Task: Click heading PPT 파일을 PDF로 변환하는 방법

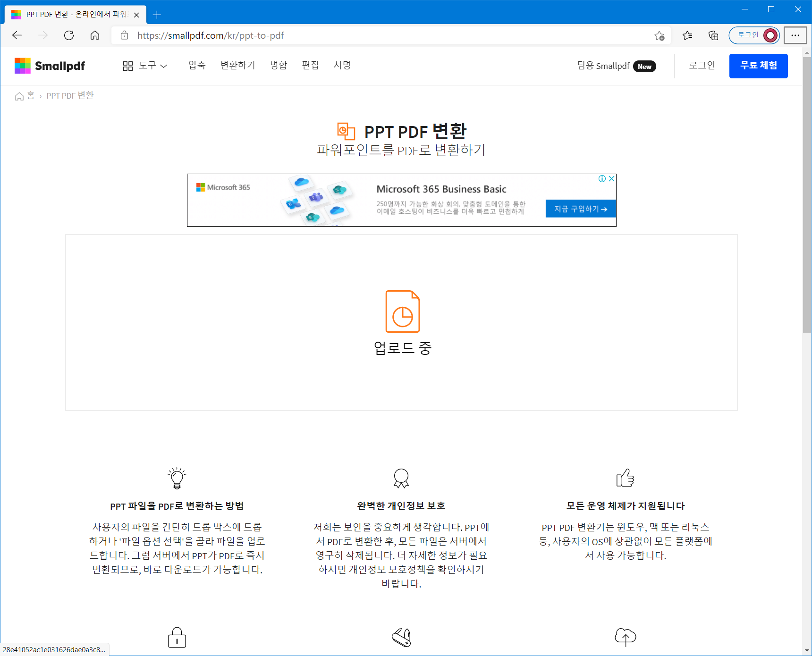Action: (177, 506)
